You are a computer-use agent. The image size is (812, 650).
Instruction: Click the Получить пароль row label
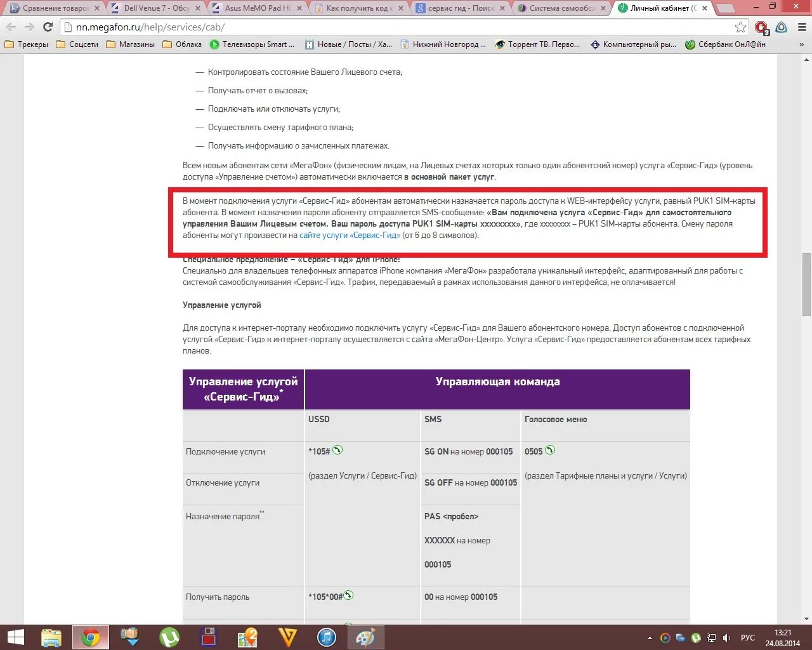(218, 597)
